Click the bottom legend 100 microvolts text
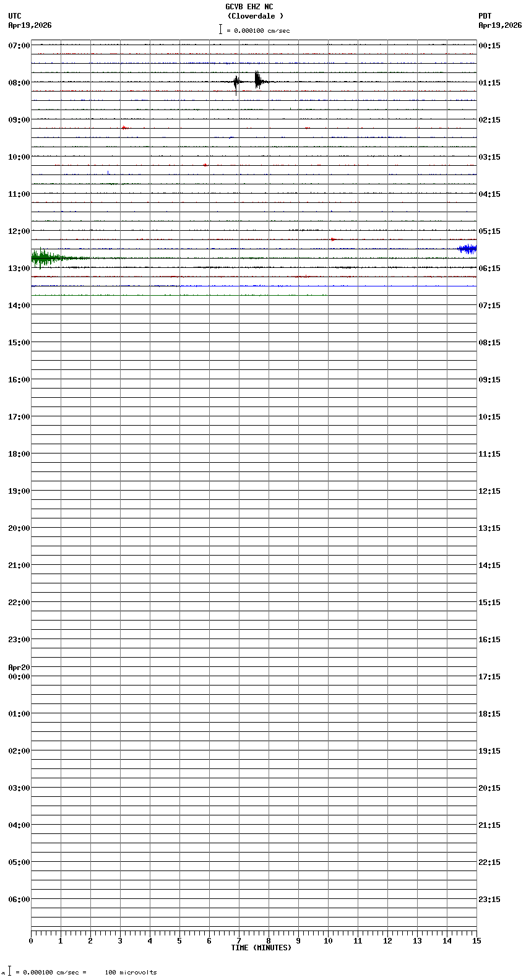This screenshot has height=980, width=526. (131, 973)
